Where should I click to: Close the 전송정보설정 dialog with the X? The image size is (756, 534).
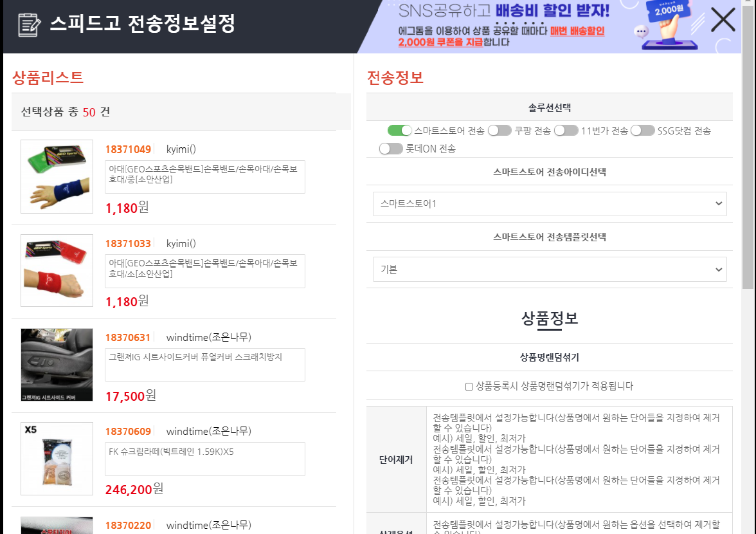[723, 21]
